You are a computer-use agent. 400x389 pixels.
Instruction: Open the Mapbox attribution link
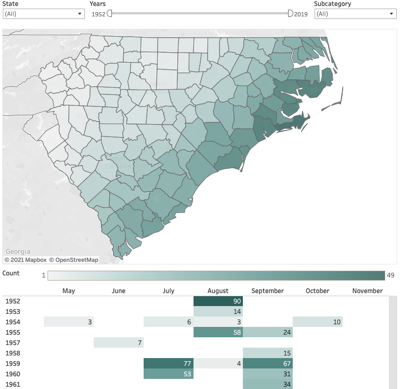point(26,260)
